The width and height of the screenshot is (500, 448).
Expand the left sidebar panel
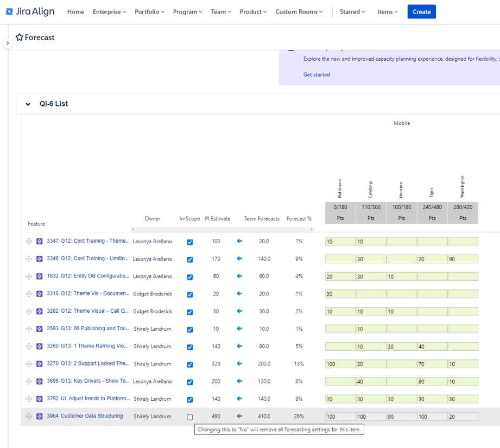tap(8, 43)
